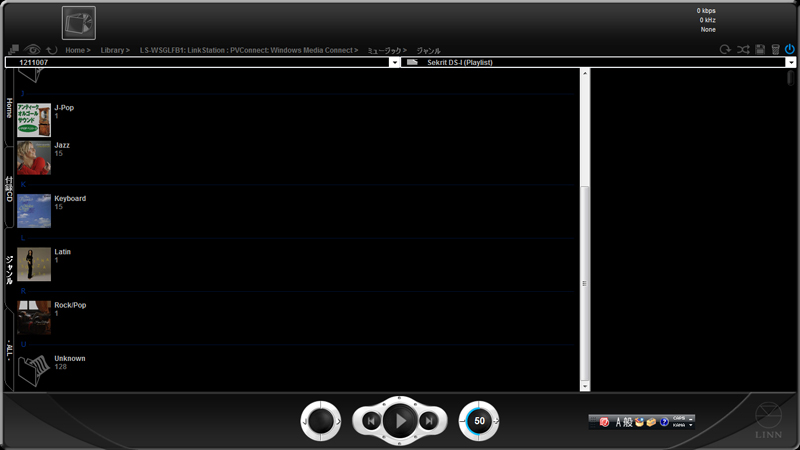800x450 pixels.
Task: Open the Latin genre thumbnail
Action: [34, 264]
